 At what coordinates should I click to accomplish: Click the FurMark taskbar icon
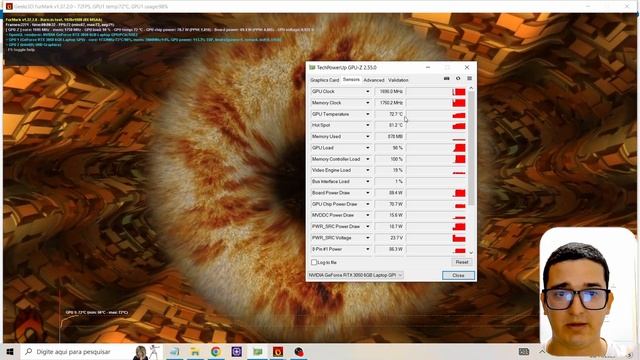pos(278,351)
